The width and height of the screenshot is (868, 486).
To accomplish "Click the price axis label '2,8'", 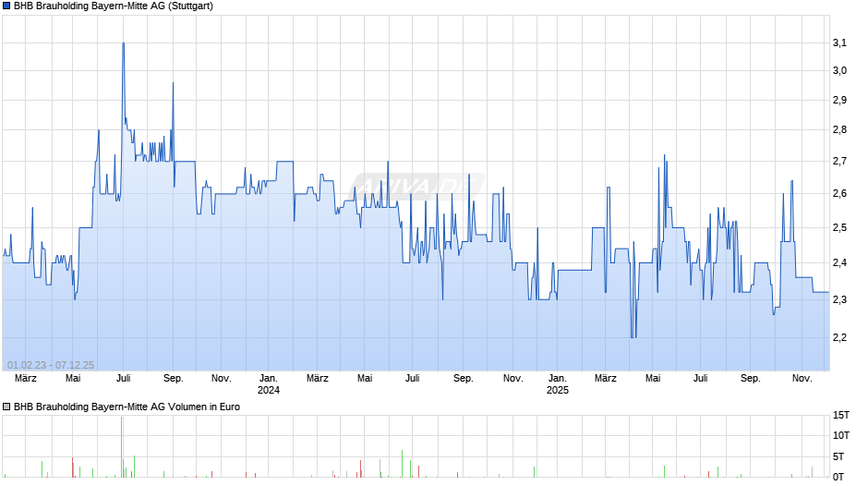I will 839,129.
